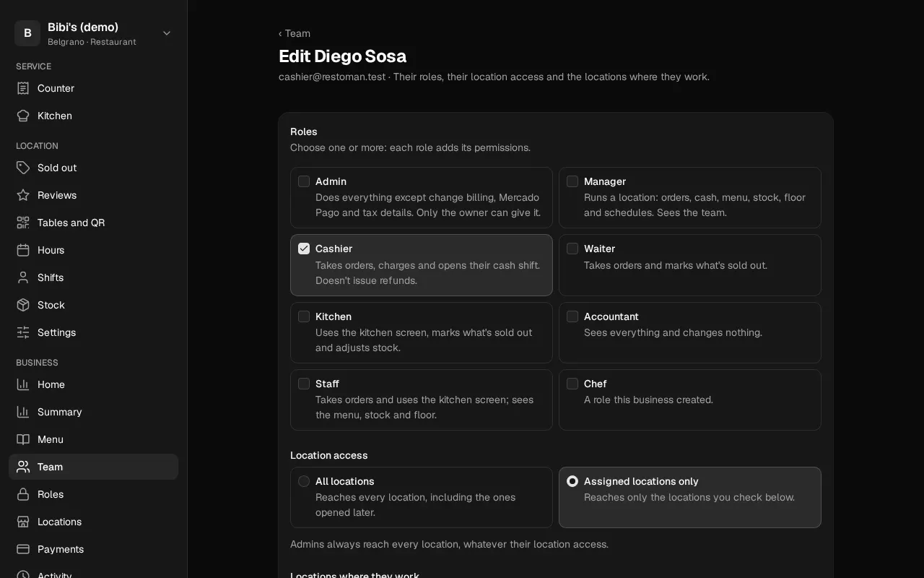Open Sold out in the sidebar

click(93, 168)
